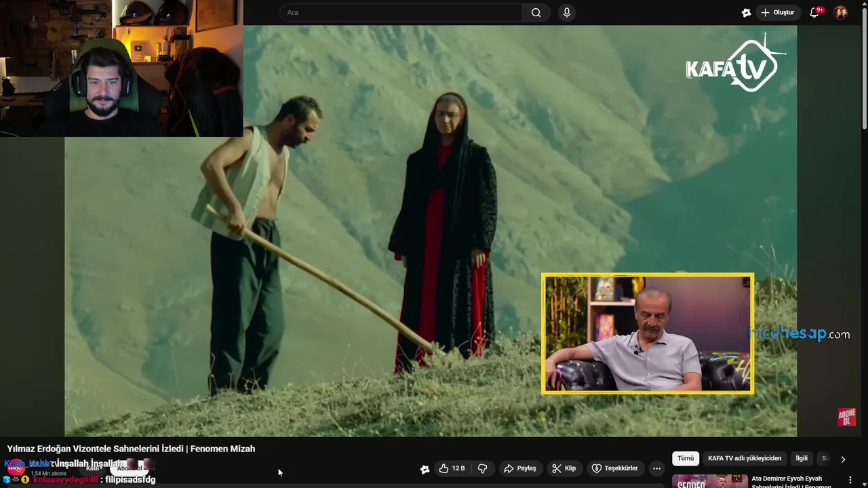Select the İlgili filter chip
The image size is (868, 488).
pyautogui.click(x=802, y=458)
